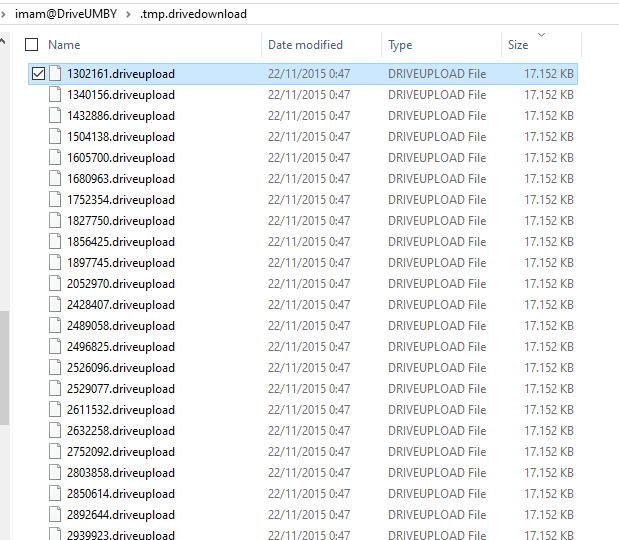Open the imam@DriveUMBY breadcrumb

coord(66,14)
